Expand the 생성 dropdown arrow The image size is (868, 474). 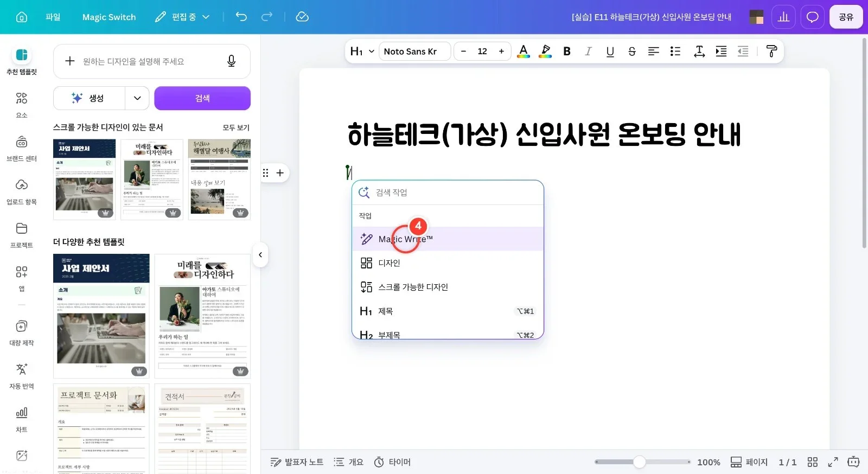click(x=137, y=98)
